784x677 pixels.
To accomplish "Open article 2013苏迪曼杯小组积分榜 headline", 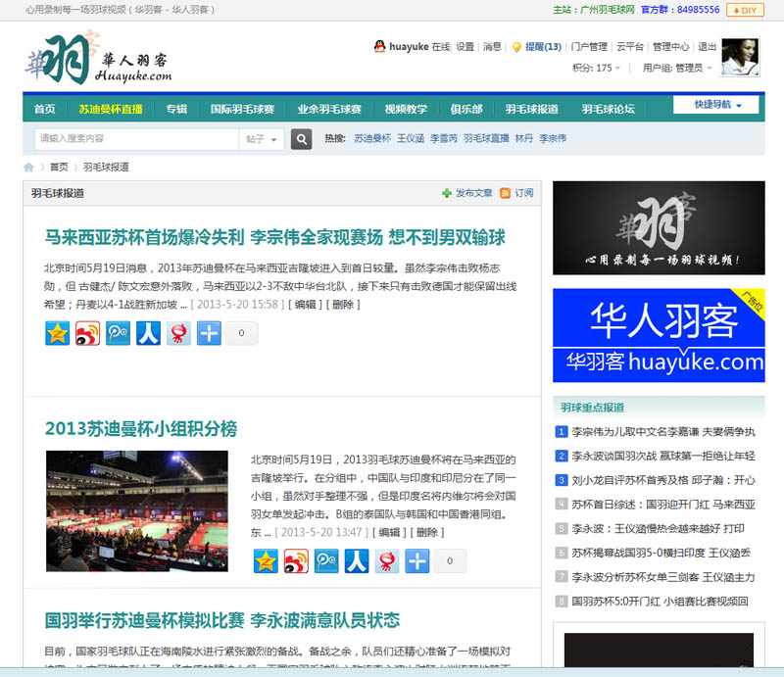I will 141,428.
